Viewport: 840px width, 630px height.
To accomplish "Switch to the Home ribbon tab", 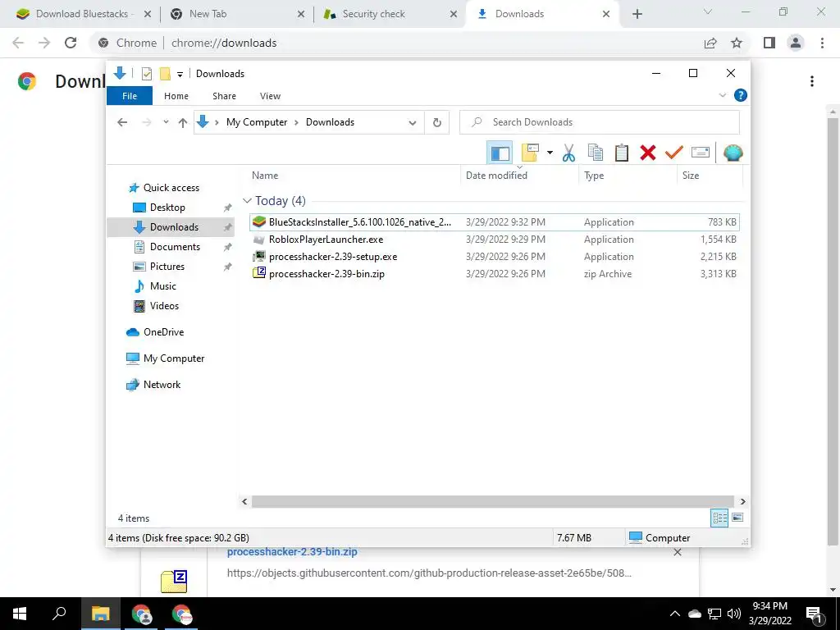I will tap(176, 96).
